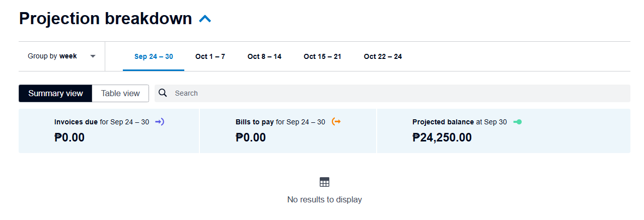The width and height of the screenshot is (644, 220).
Task: Click the Projected balance ₱24,250.00 amount
Action: pyautogui.click(x=442, y=137)
